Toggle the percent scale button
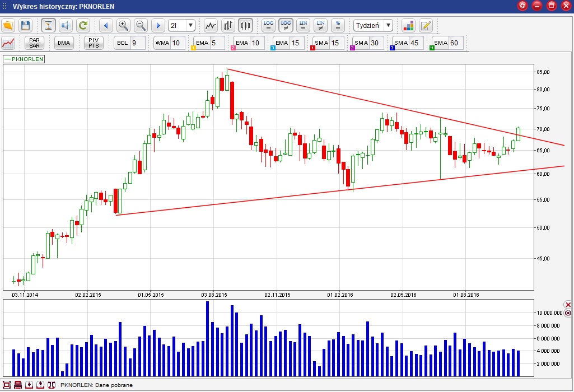574x392 pixels. click(338, 25)
